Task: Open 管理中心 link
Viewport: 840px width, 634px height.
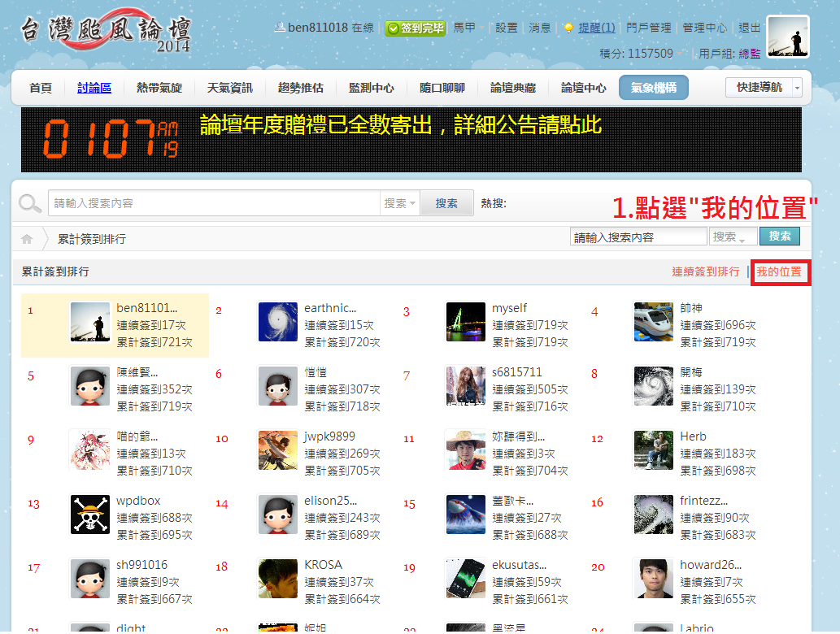Action: pyautogui.click(x=704, y=28)
